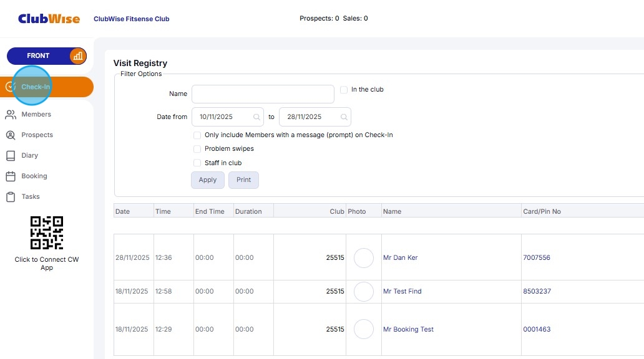
Task: Click the Date to field 28/11/2025
Action: click(x=315, y=117)
